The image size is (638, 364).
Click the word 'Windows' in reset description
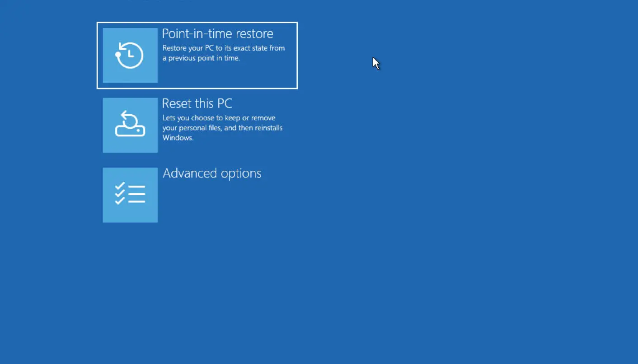[x=178, y=138]
